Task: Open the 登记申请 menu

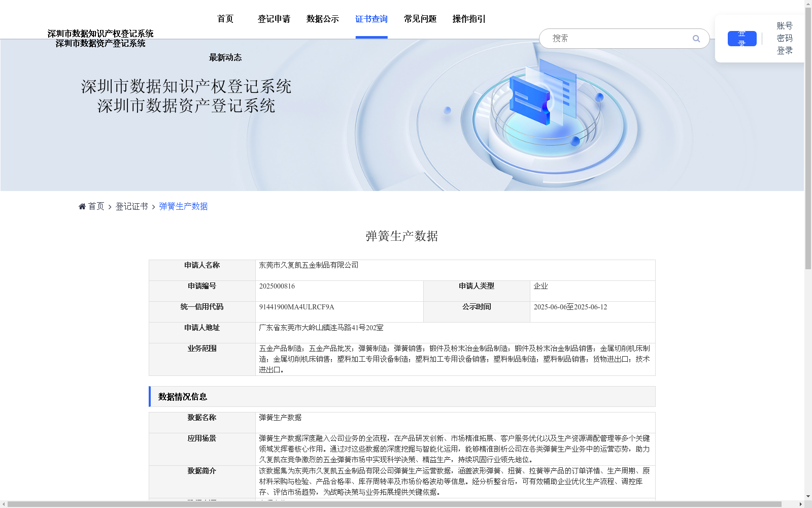Action: 274,19
